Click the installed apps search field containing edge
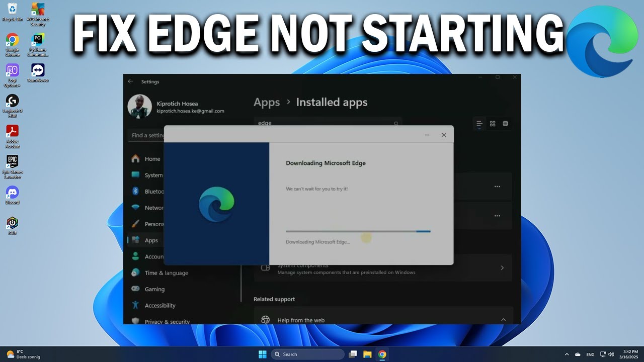Image resolution: width=644 pixels, height=362 pixels. point(328,123)
